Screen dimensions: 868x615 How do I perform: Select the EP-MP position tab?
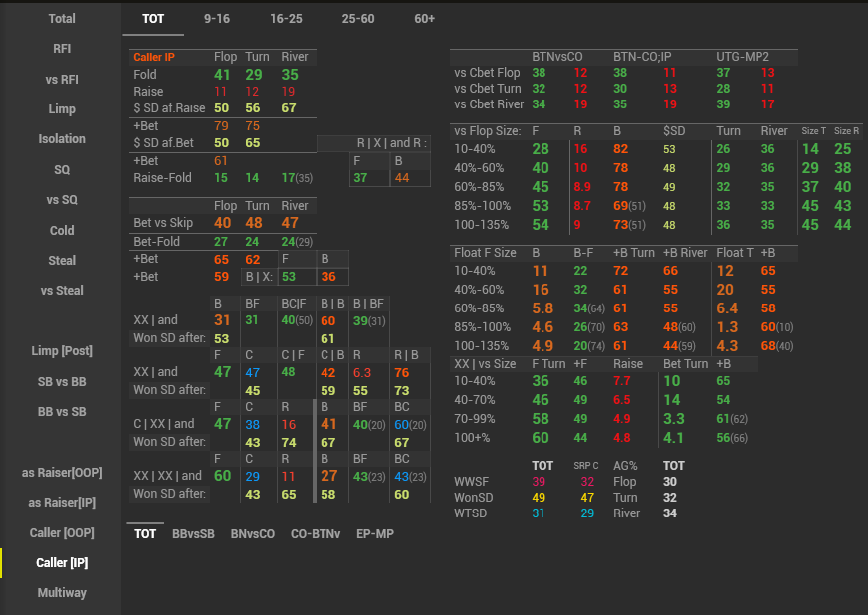(375, 534)
